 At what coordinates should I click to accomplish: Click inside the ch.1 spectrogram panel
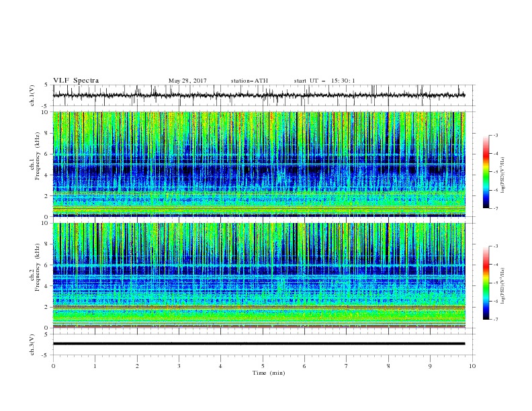click(x=259, y=164)
